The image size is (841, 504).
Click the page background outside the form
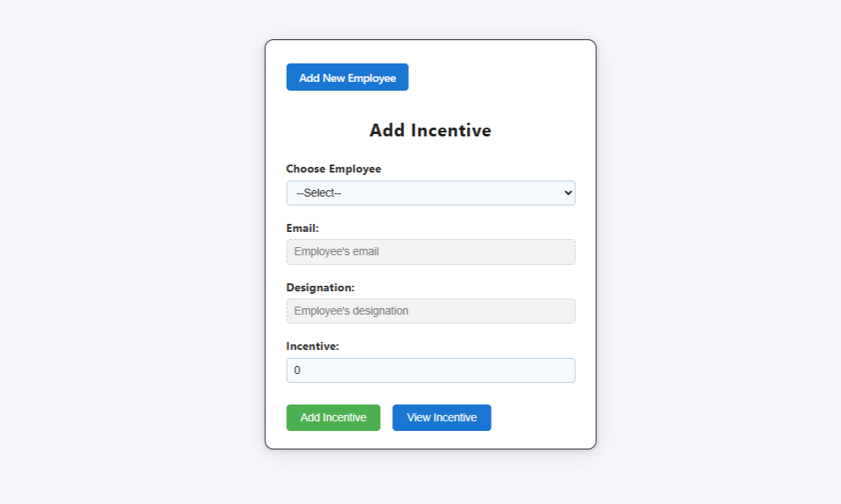point(120,241)
